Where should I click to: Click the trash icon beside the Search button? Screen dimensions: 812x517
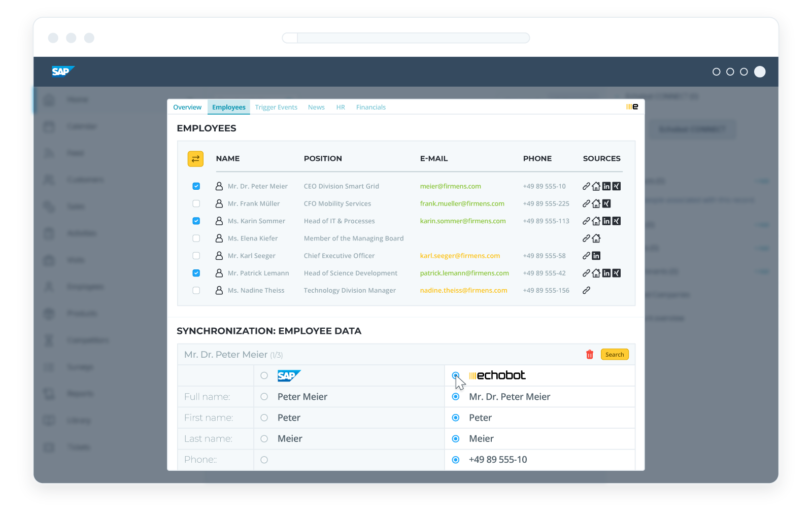coord(589,355)
